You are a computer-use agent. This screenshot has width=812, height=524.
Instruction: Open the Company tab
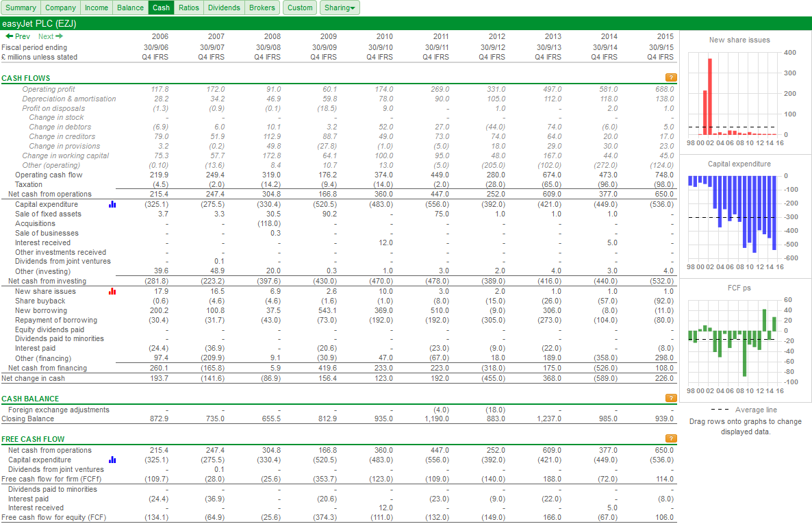point(60,8)
